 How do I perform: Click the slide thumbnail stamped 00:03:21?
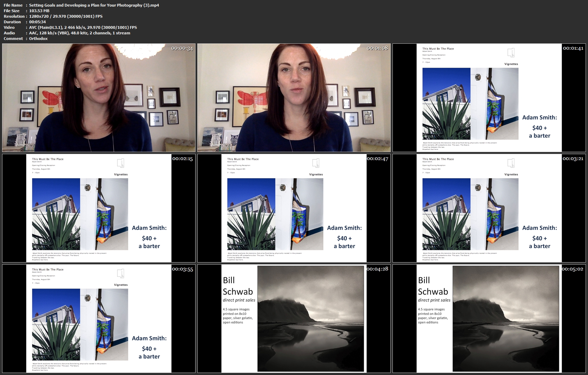(x=489, y=208)
